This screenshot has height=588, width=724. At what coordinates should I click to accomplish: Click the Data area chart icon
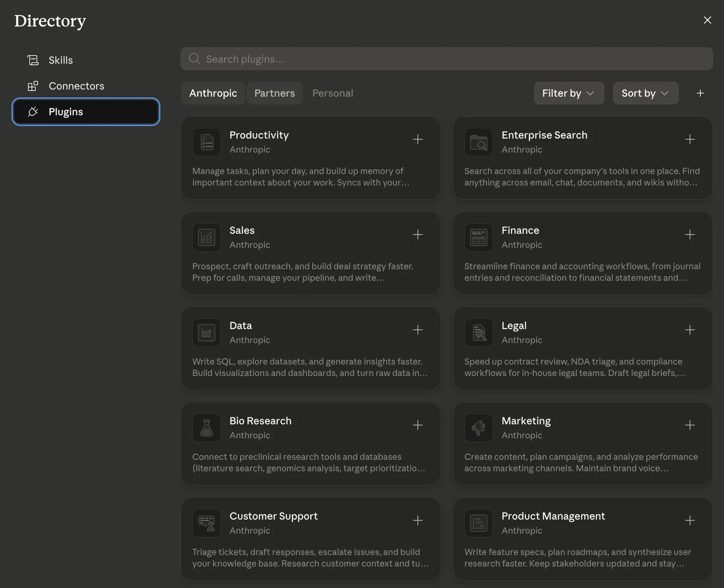(207, 333)
